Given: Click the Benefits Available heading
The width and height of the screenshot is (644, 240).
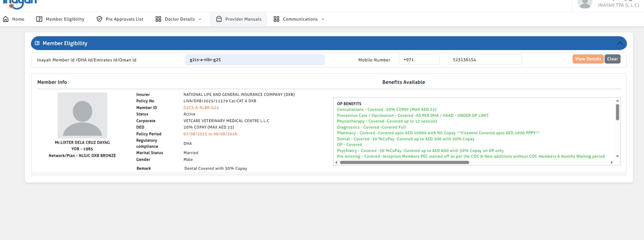Looking at the screenshot, I should point(404,82).
